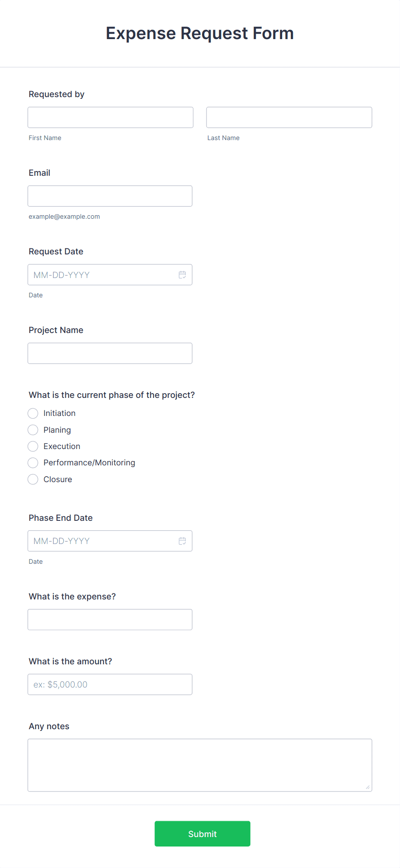Open the Phase End Date calendar icon
Screen dimensions: 400x868
coord(182,541)
